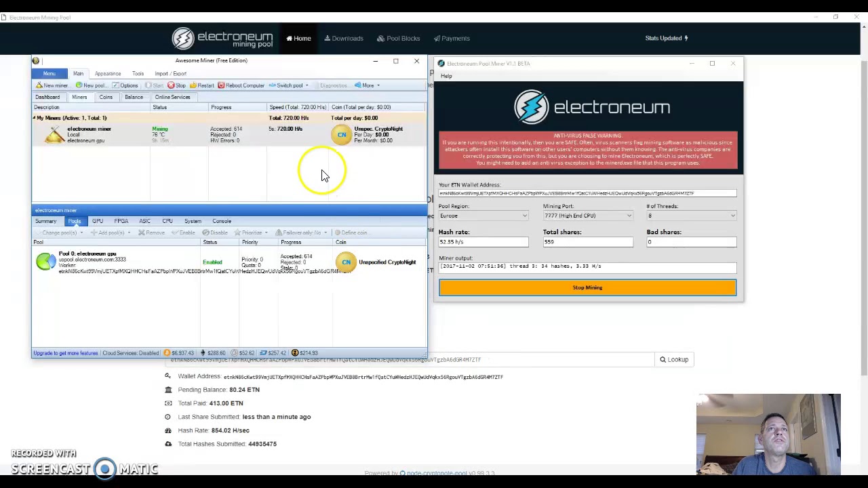Select the Miners tab

click(79, 97)
